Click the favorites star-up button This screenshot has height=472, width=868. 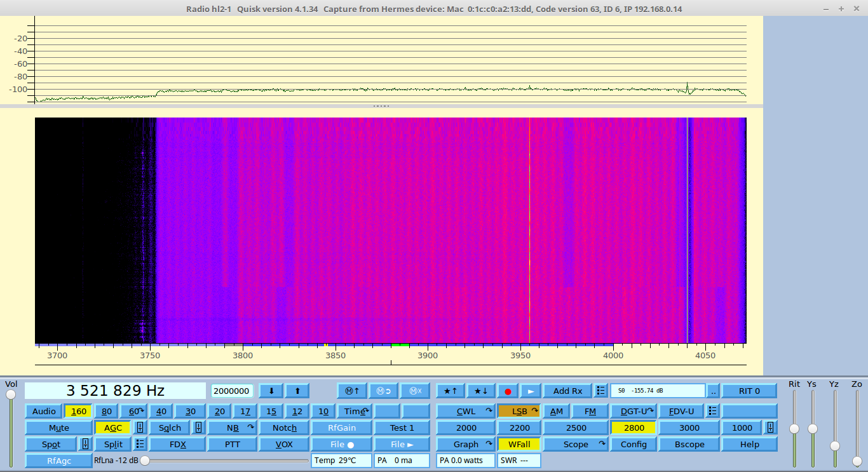(x=451, y=391)
